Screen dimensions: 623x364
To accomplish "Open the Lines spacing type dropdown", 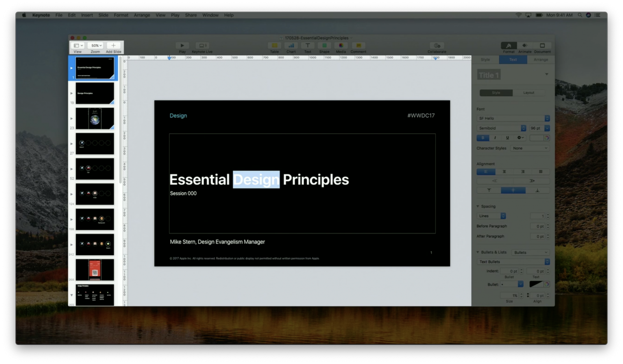I will [x=491, y=216].
